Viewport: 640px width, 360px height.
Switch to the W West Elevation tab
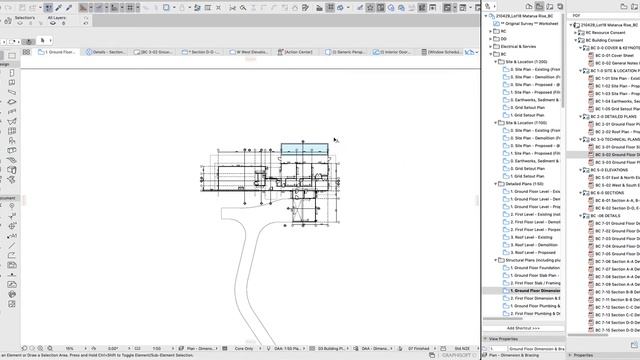pos(249,52)
